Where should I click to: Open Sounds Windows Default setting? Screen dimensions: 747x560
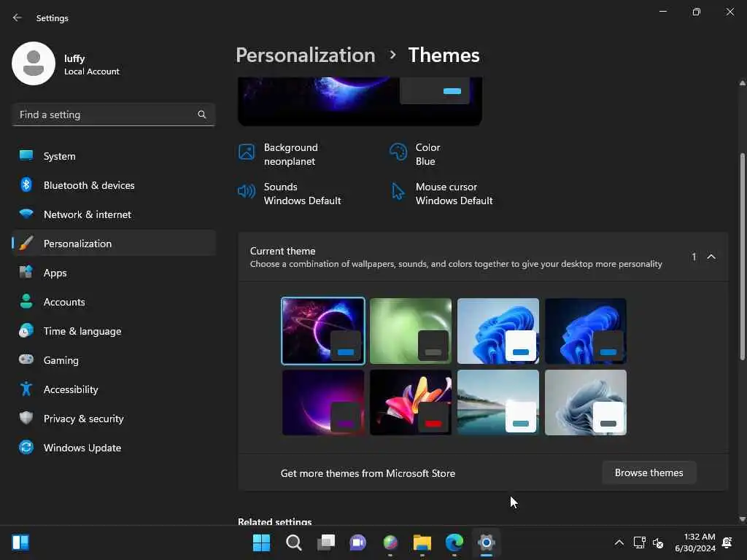pyautogui.click(x=289, y=194)
